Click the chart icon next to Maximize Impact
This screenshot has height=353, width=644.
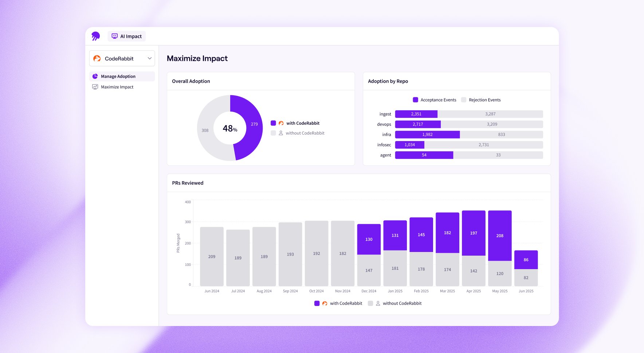click(95, 87)
